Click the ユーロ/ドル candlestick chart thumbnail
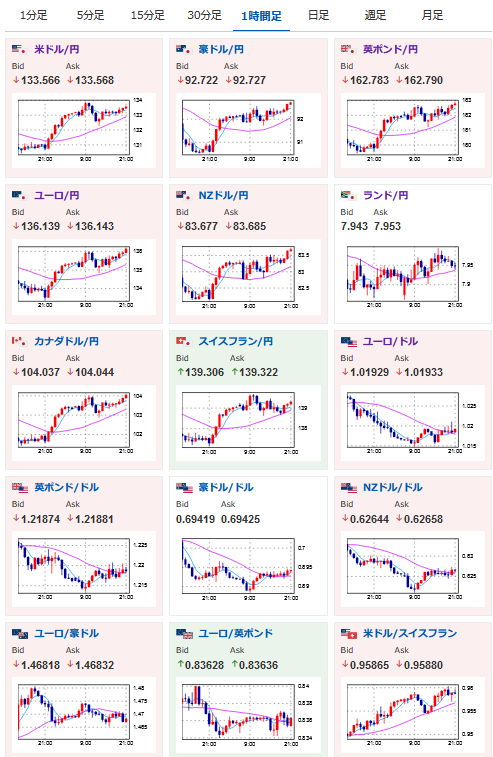Image resolution: width=493 pixels, height=757 pixels. [413, 423]
